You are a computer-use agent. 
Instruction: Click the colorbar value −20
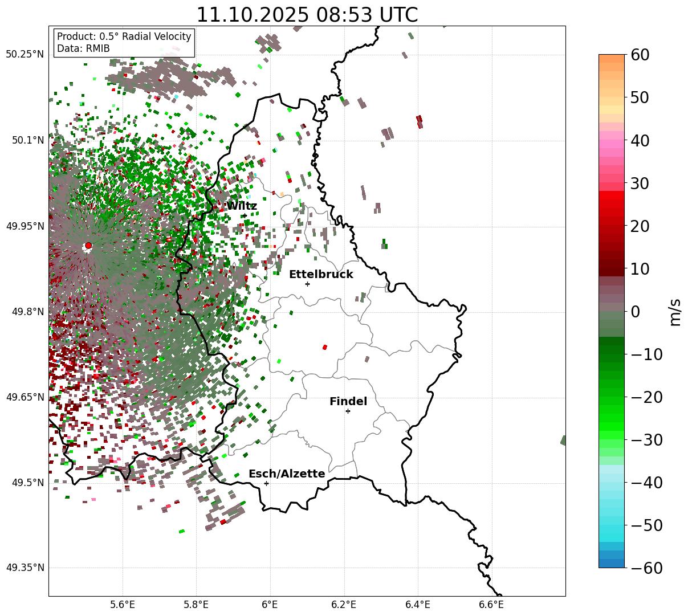(646, 397)
